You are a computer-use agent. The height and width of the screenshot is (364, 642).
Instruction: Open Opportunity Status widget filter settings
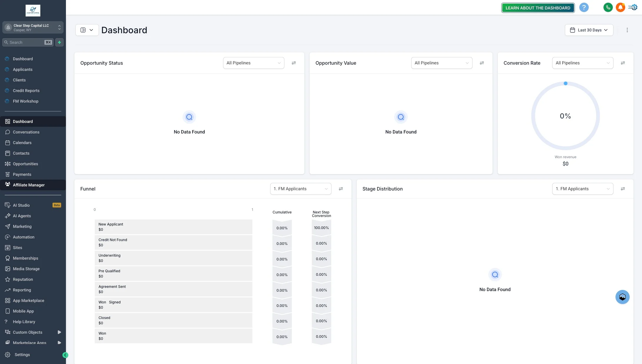294,63
